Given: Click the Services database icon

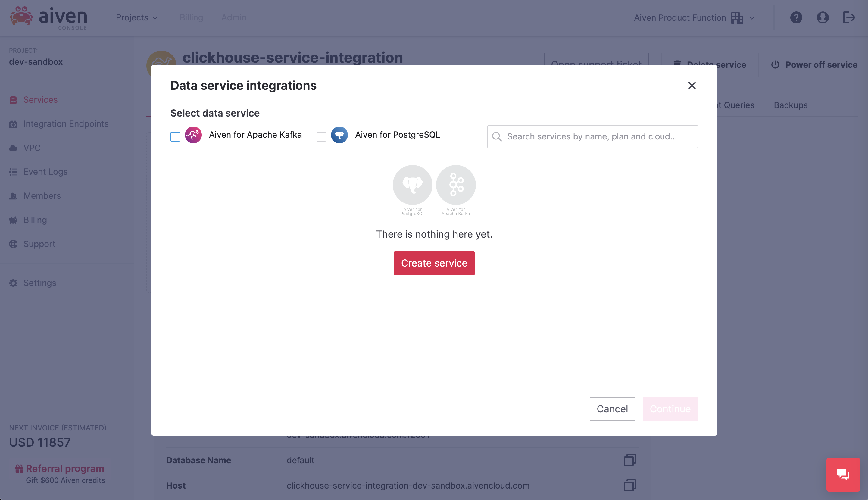Looking at the screenshot, I should [13, 100].
